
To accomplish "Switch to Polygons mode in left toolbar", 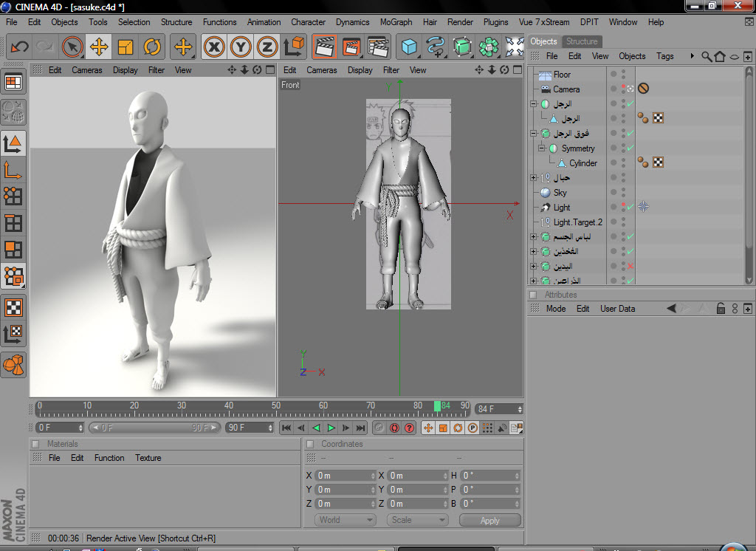I will point(13,250).
